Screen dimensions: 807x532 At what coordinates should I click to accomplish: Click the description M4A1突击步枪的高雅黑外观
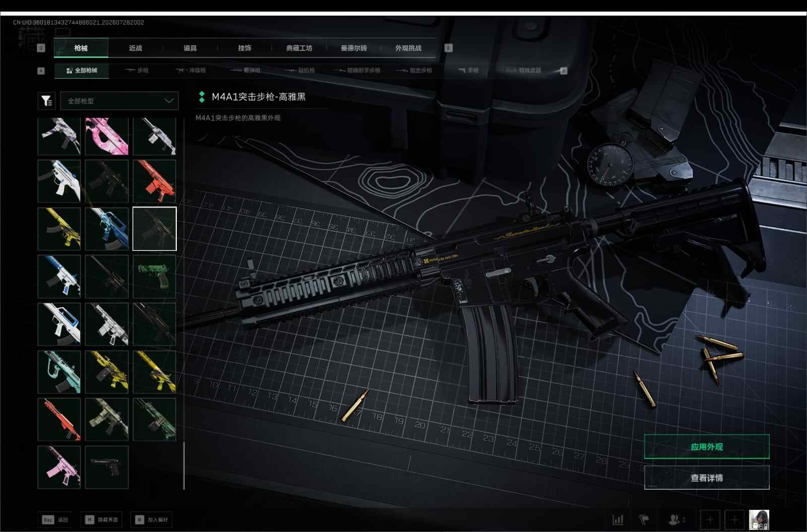point(238,118)
